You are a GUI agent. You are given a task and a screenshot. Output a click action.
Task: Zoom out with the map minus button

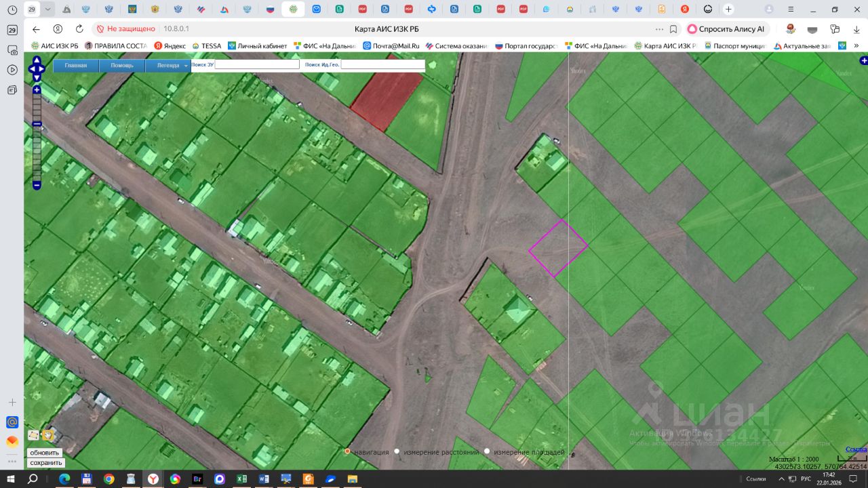tap(37, 185)
